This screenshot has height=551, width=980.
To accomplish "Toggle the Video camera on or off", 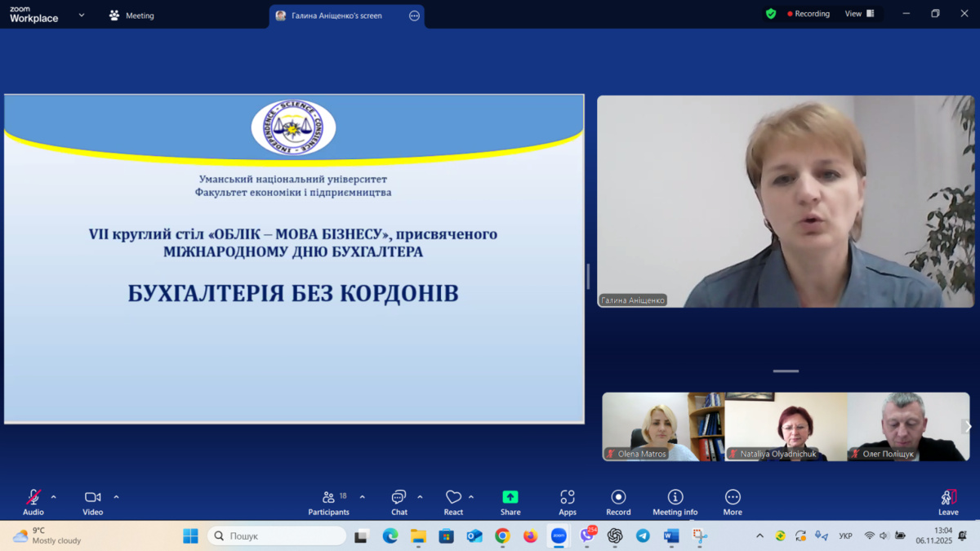I will click(x=92, y=502).
